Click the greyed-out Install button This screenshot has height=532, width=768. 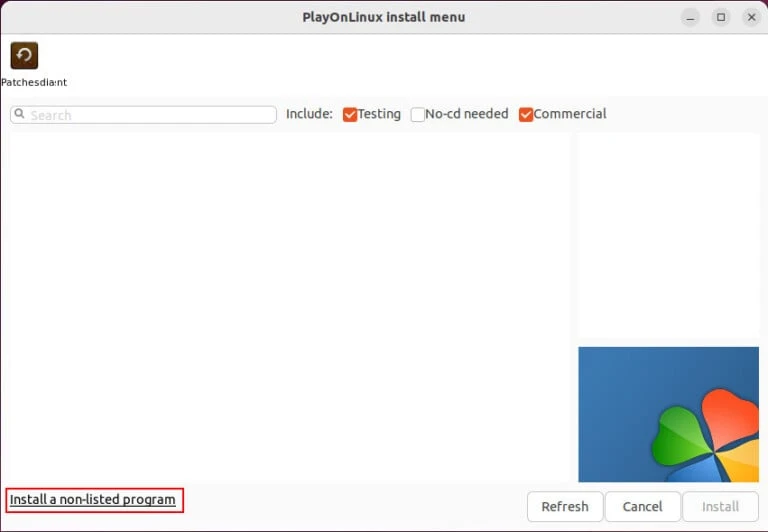coord(720,506)
